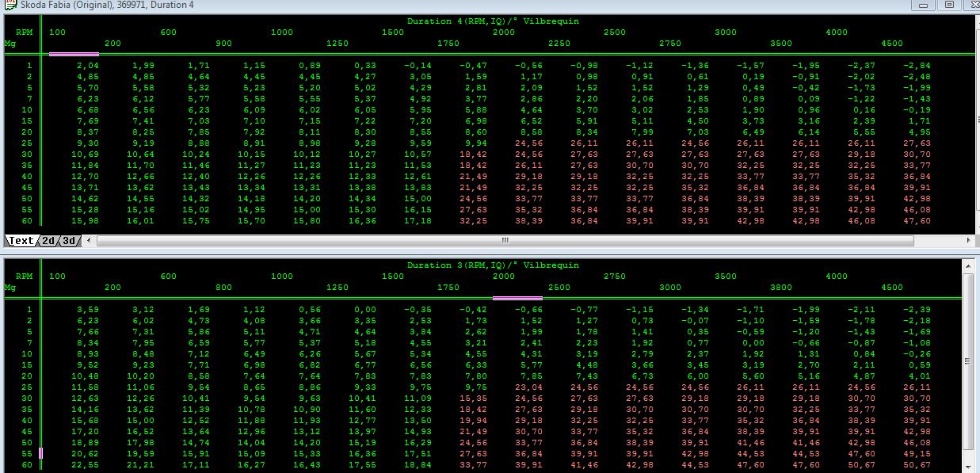Select the Text view tab
980x473 pixels.
(x=21, y=241)
